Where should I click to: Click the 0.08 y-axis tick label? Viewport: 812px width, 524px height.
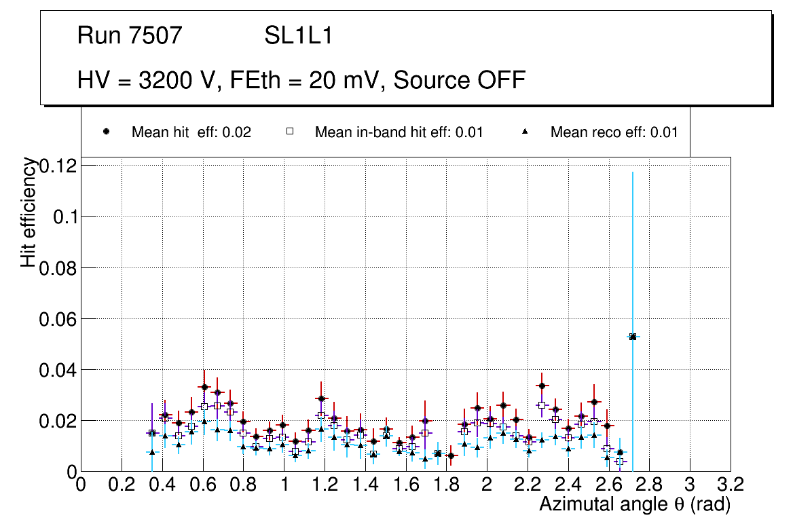58,268
